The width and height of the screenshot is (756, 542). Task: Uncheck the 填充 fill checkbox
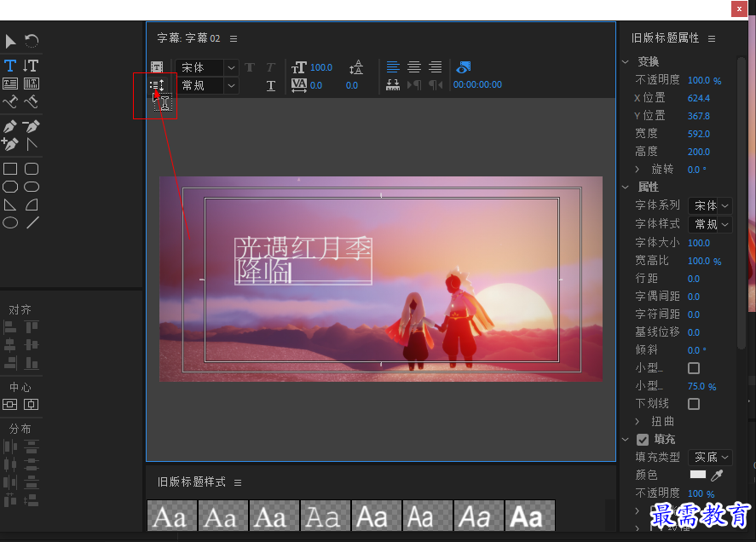642,439
